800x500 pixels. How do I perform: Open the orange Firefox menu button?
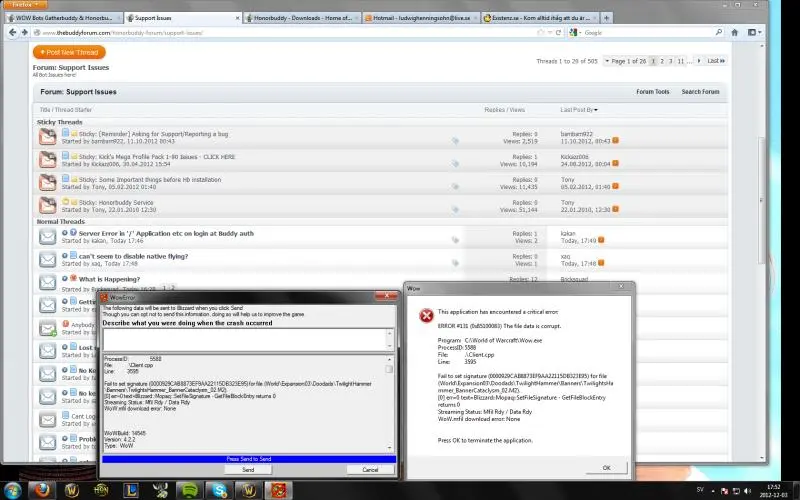click(24, 5)
